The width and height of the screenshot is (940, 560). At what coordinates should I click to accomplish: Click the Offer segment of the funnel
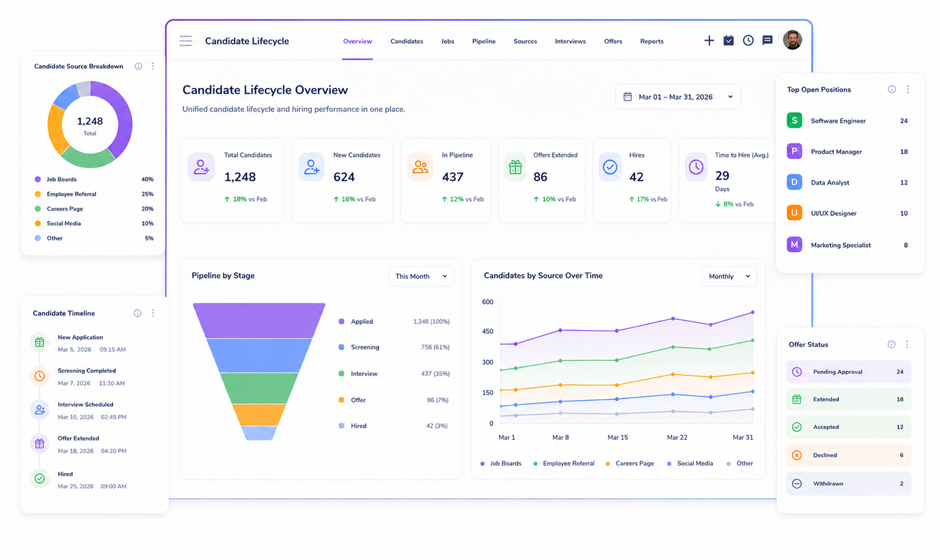259,415
